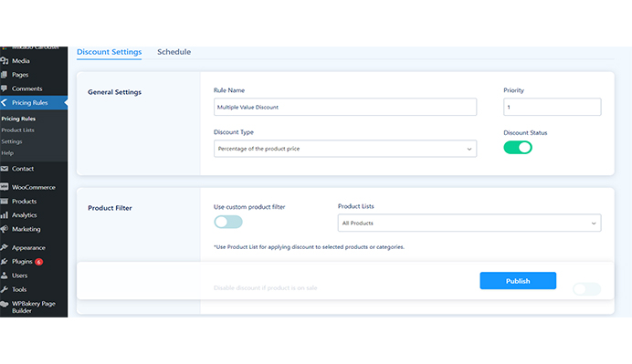
Task: Switch to the Schedule tab
Action: (x=174, y=52)
